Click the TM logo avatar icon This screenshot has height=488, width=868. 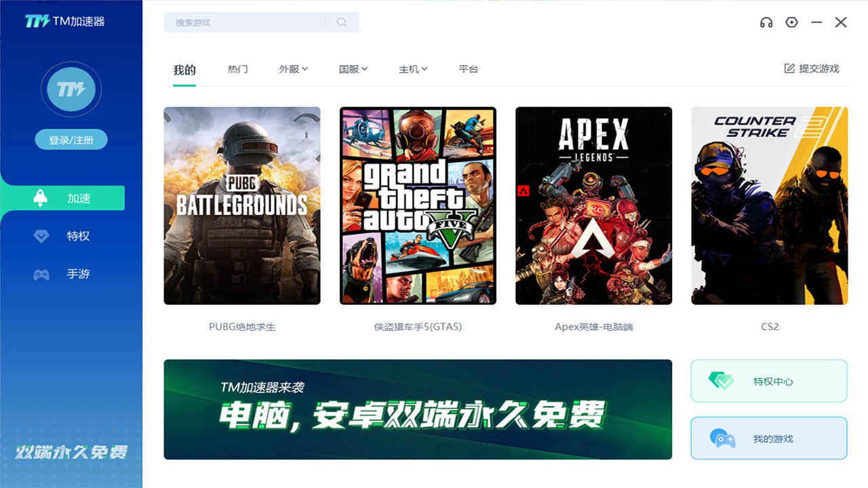(71, 89)
